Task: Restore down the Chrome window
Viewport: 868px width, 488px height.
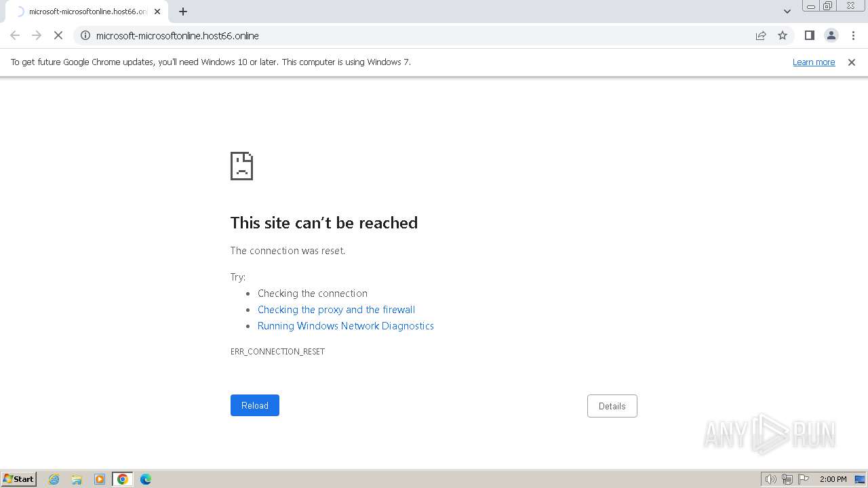Action: click(828, 6)
